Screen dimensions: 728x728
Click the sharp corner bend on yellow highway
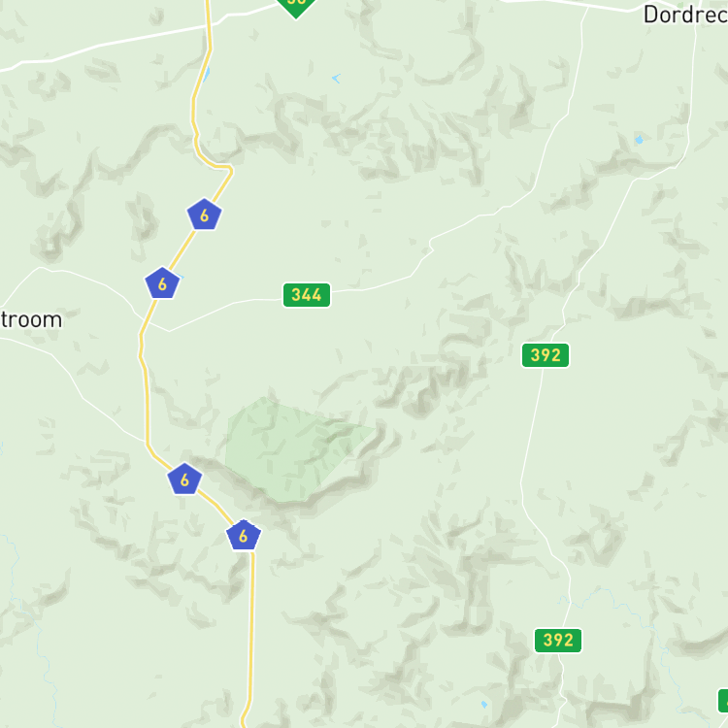[x=230, y=169]
